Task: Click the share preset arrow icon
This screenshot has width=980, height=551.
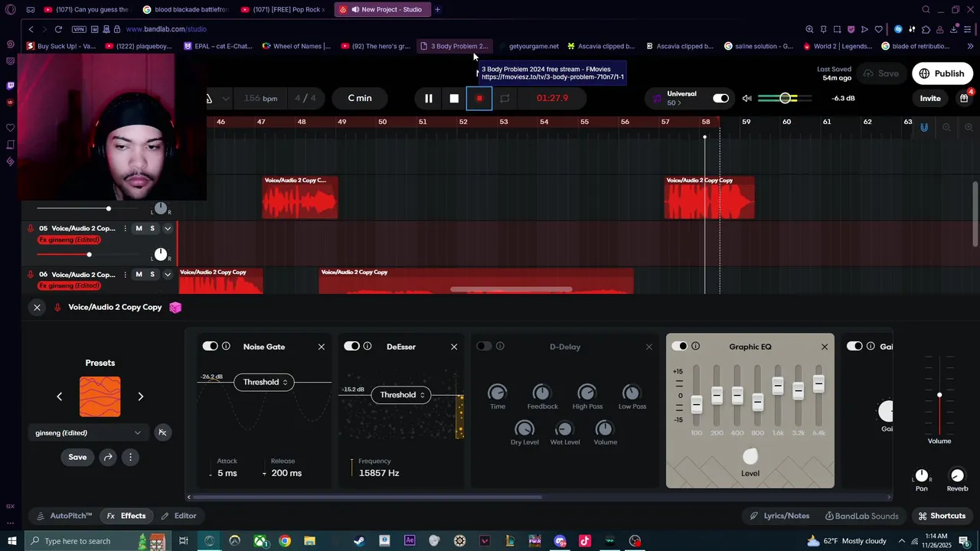Action: (x=108, y=457)
